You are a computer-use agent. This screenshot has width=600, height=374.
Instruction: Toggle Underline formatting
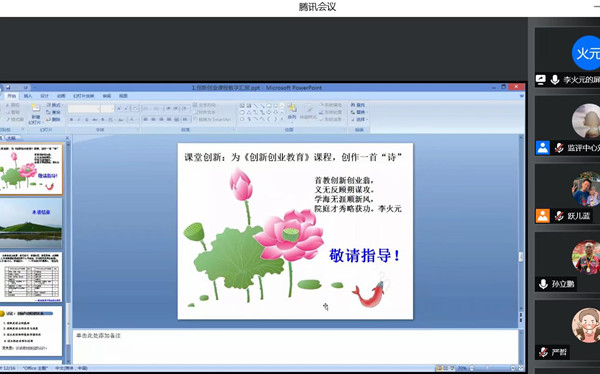coord(86,119)
